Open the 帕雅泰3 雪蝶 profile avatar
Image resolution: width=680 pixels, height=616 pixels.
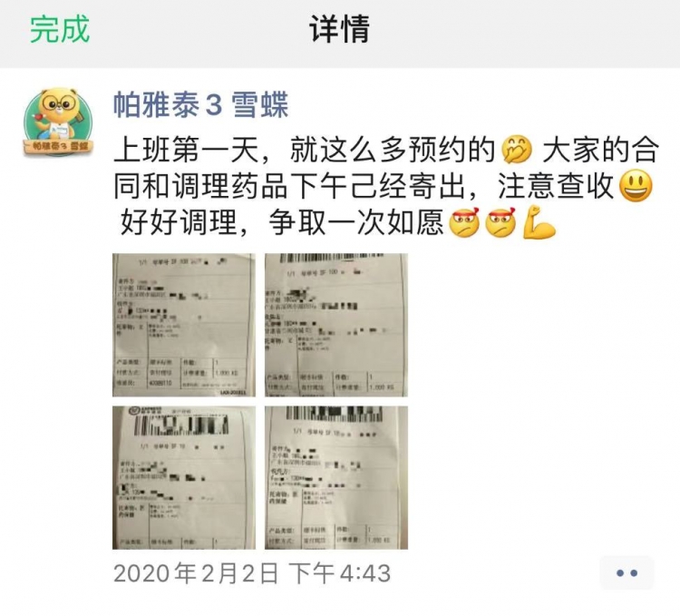coord(58,122)
